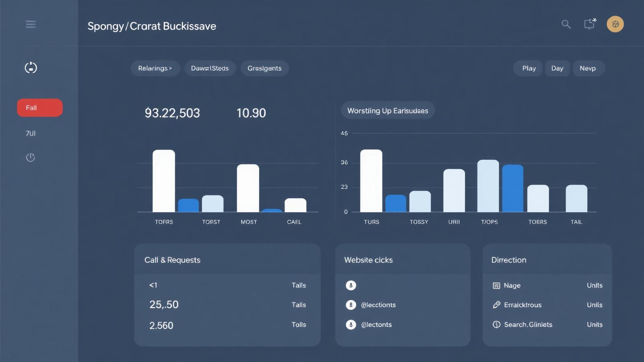Click the first Website clicks row icon
This screenshot has height=362, width=644.
tap(351, 285)
